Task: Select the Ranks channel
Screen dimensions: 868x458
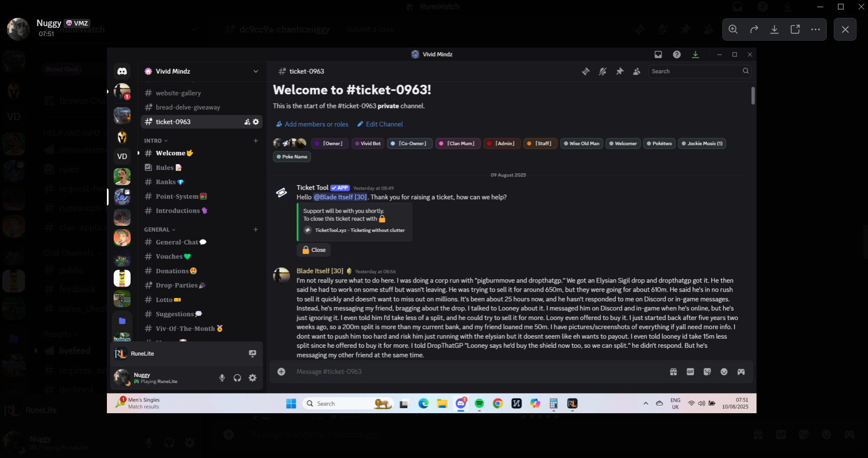Action: coord(201,182)
